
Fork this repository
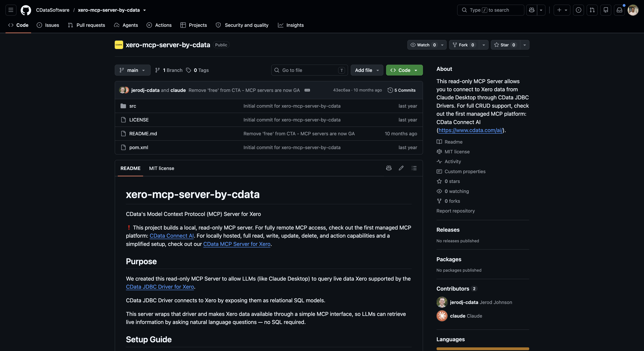coord(464,45)
